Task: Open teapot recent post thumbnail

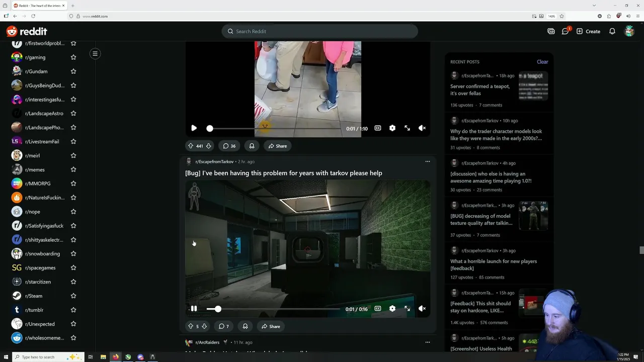Action: [533, 86]
